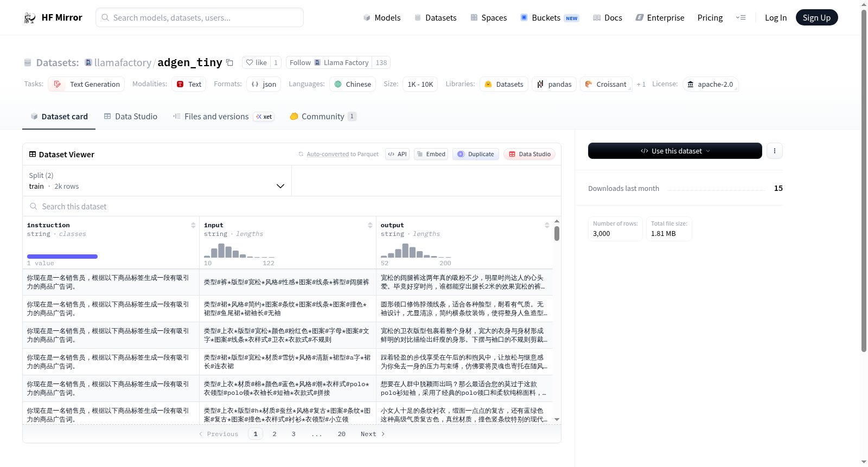
Task: Click the heart like icon
Action: tap(250, 63)
